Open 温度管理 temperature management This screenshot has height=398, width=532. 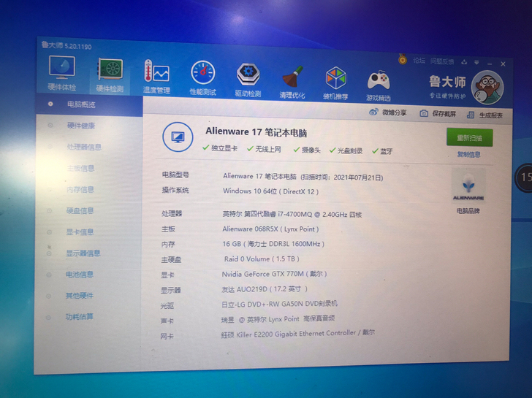click(x=156, y=77)
